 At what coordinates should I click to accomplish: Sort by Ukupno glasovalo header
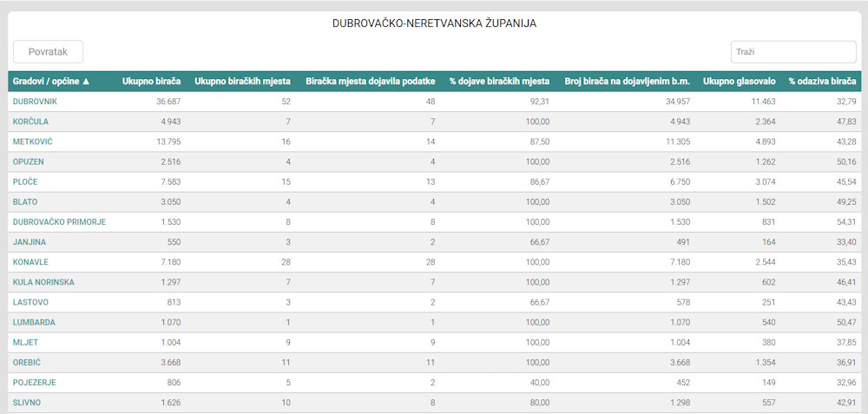click(740, 82)
